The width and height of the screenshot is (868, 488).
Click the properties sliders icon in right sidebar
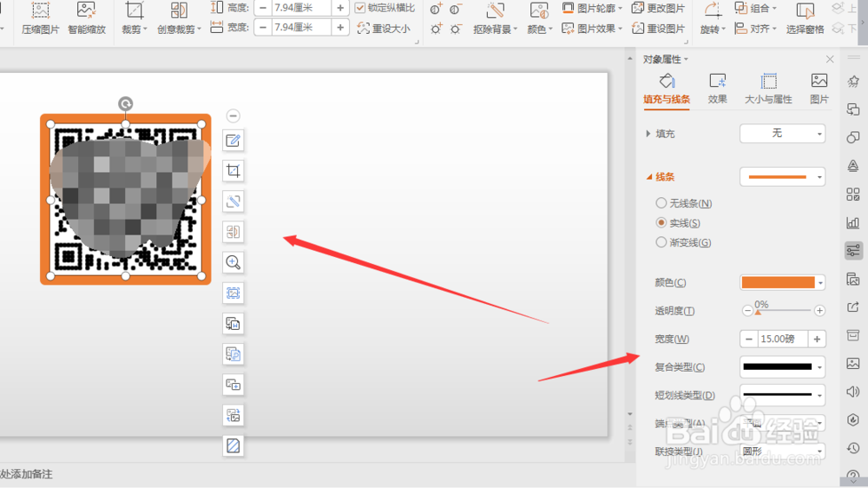click(853, 250)
